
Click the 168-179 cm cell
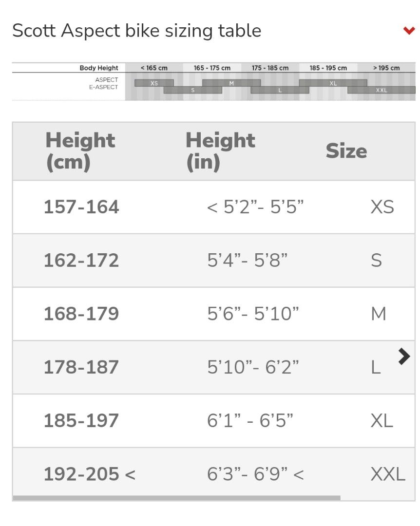point(81,314)
